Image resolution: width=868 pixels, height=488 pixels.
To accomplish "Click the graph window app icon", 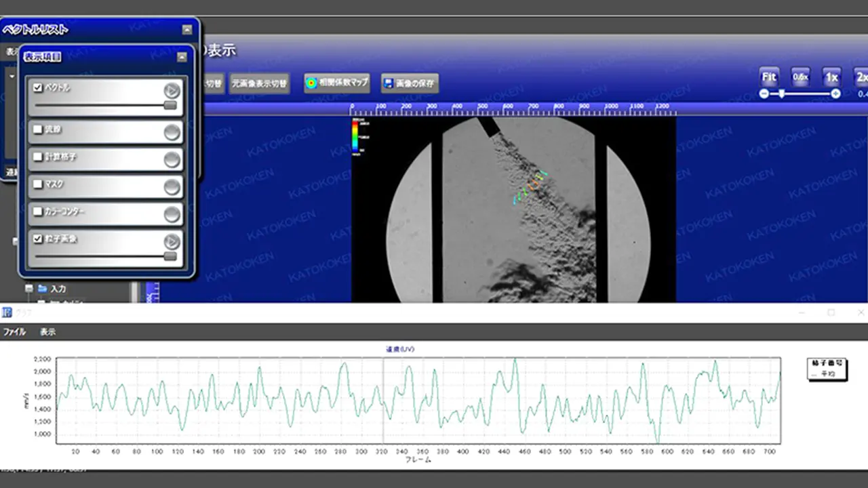I will (x=7, y=312).
